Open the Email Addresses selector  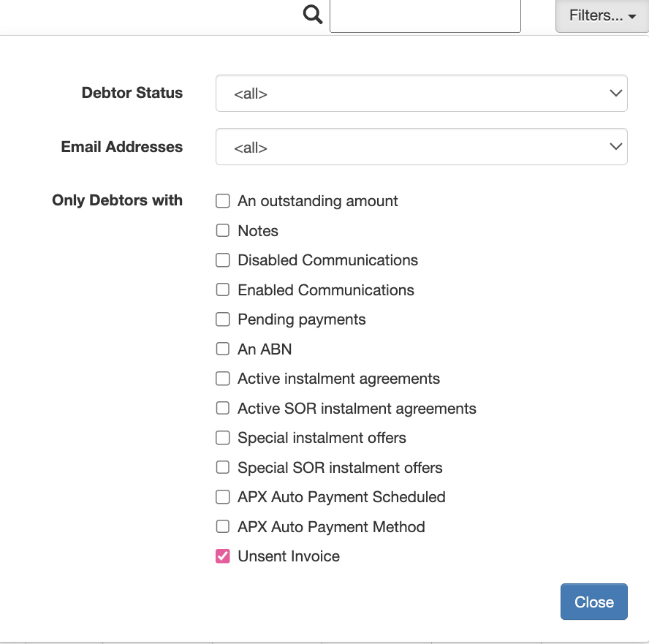point(422,146)
